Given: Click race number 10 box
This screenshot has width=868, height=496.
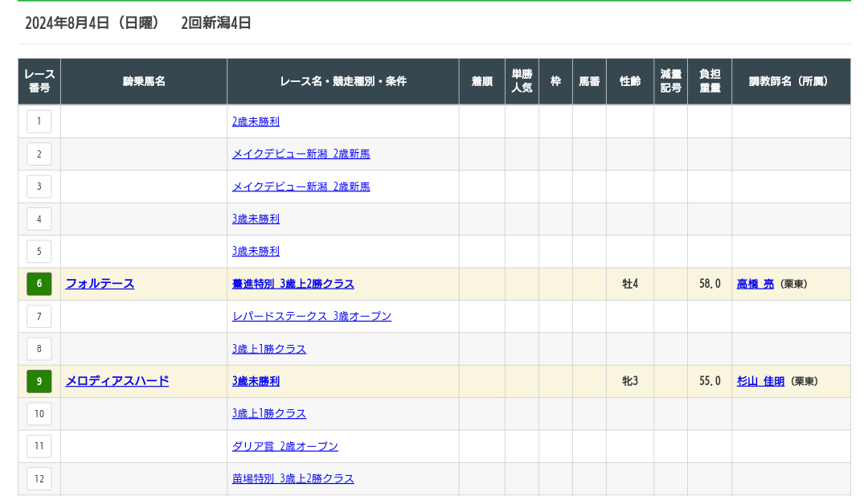Looking at the screenshot, I should coord(39,413).
